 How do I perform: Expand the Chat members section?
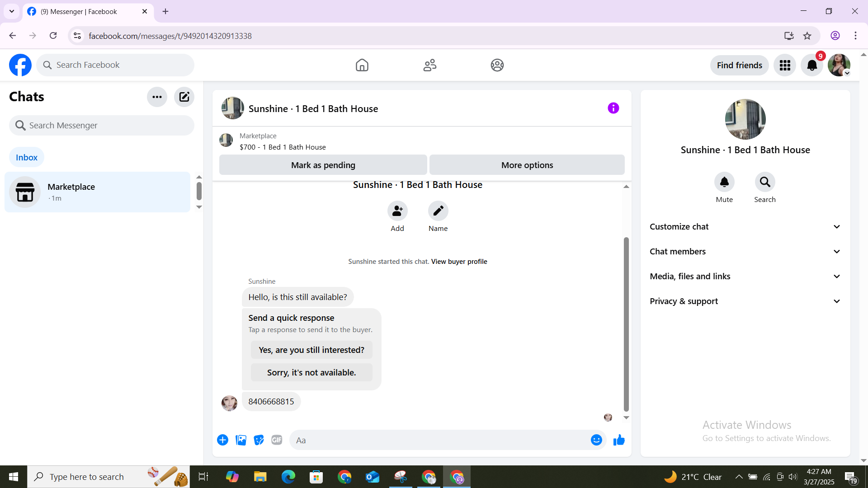[x=745, y=252]
